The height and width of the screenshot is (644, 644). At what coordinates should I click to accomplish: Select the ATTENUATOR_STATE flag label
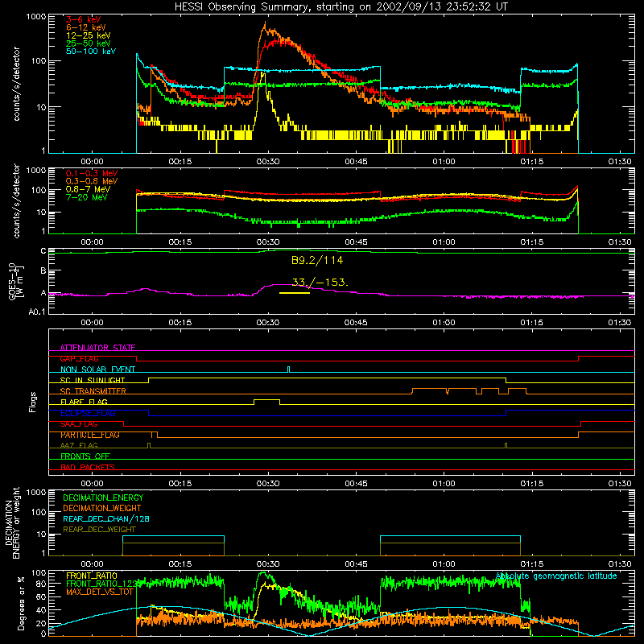tap(97, 348)
